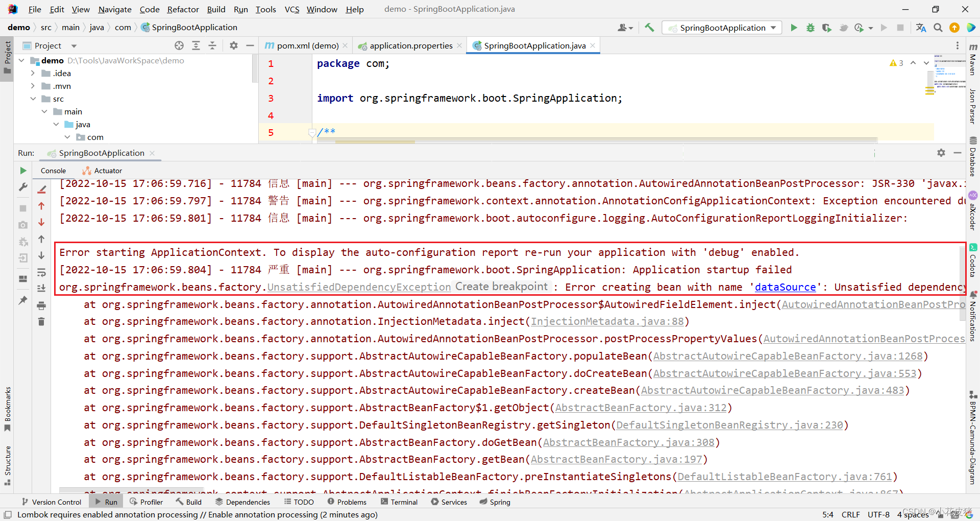Toggle the Structure tool window
Screen dimensions: 980x521
pyautogui.click(x=8, y=465)
